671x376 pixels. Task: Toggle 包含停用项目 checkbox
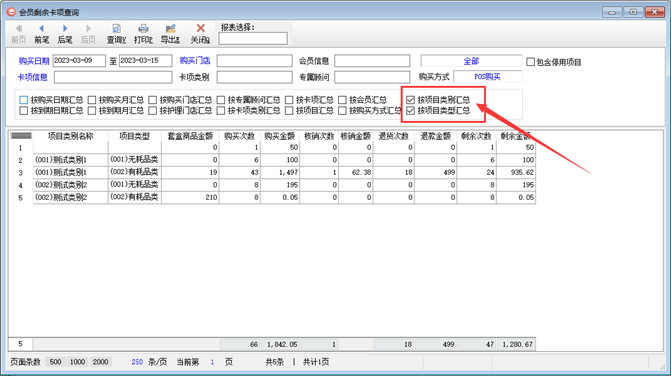[531, 62]
